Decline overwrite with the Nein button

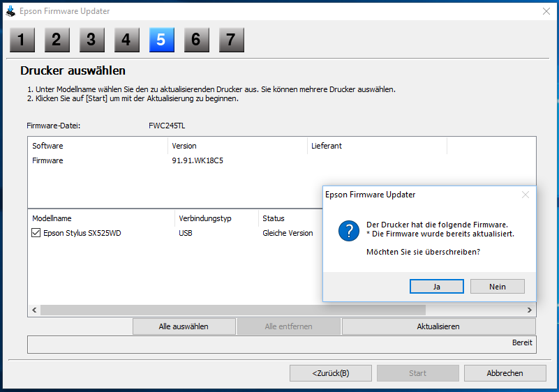pyautogui.click(x=498, y=287)
